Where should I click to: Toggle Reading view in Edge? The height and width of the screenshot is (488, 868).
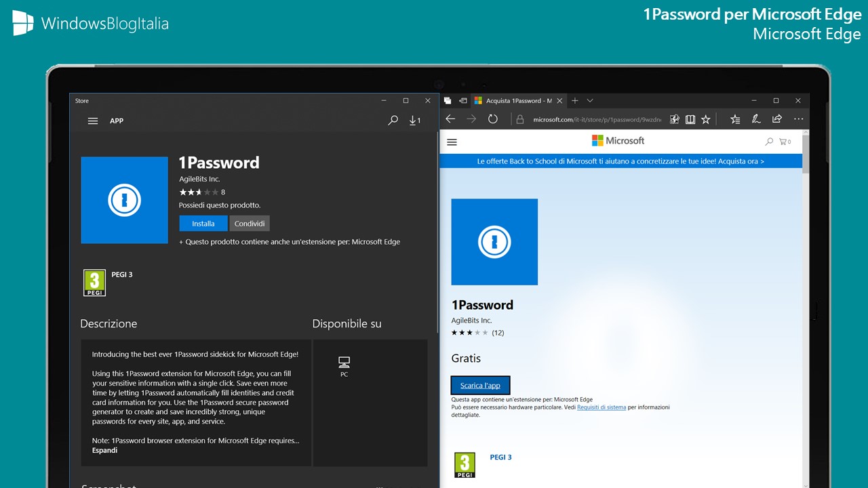pyautogui.click(x=690, y=119)
